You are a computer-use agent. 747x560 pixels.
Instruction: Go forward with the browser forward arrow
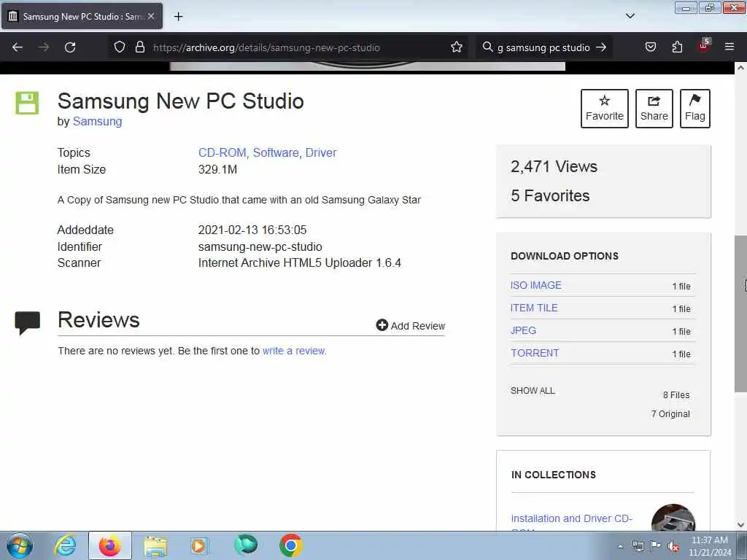pos(44,47)
